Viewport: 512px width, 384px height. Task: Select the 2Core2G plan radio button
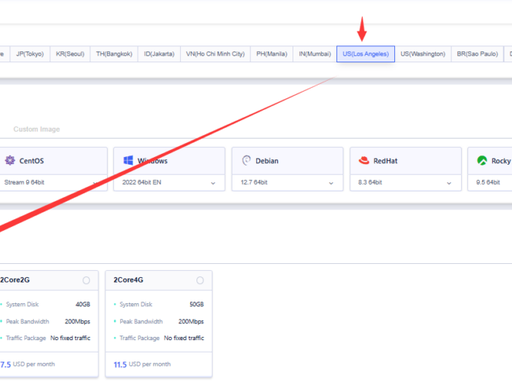coord(86,280)
